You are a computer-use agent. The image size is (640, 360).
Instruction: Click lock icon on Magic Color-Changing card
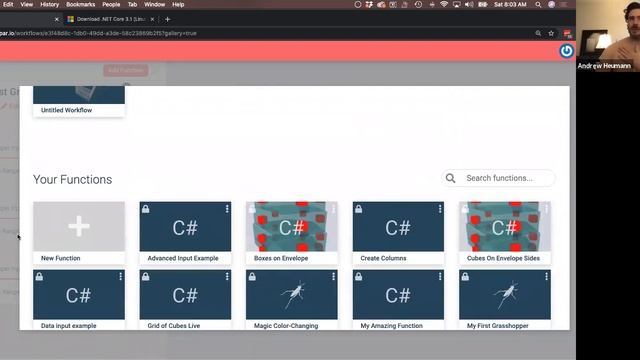pyautogui.click(x=252, y=277)
